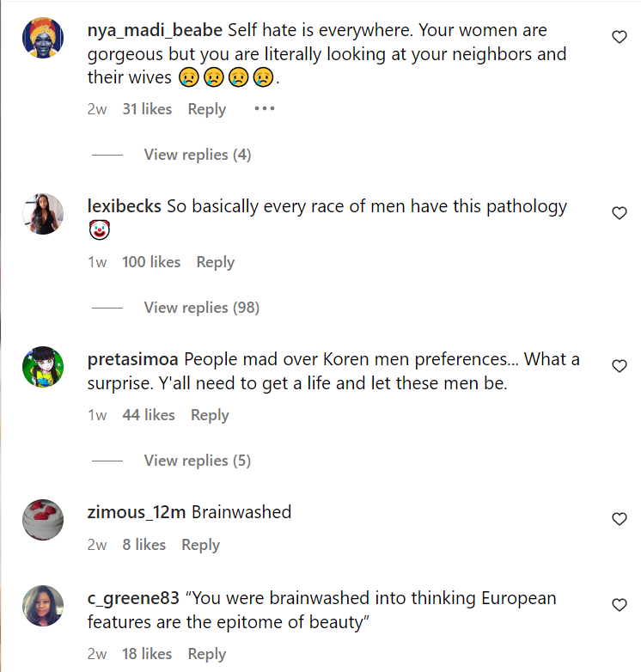Open pretasimoa username link

[x=133, y=359]
